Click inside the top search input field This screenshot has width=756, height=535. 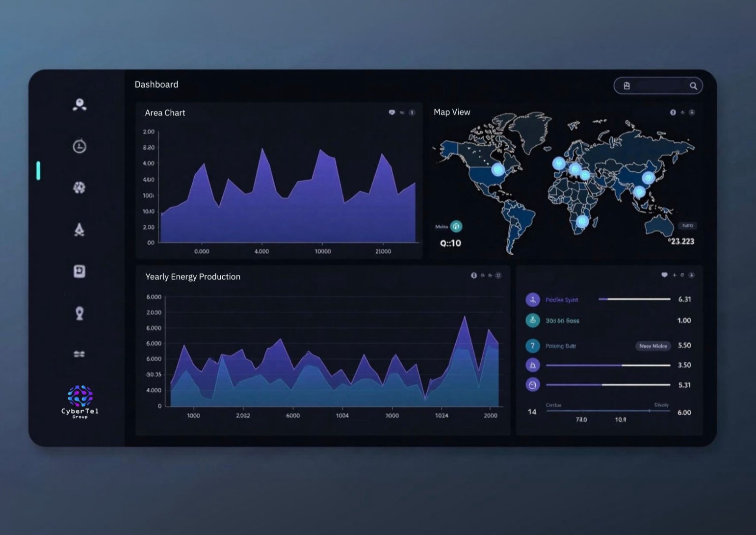click(x=657, y=85)
